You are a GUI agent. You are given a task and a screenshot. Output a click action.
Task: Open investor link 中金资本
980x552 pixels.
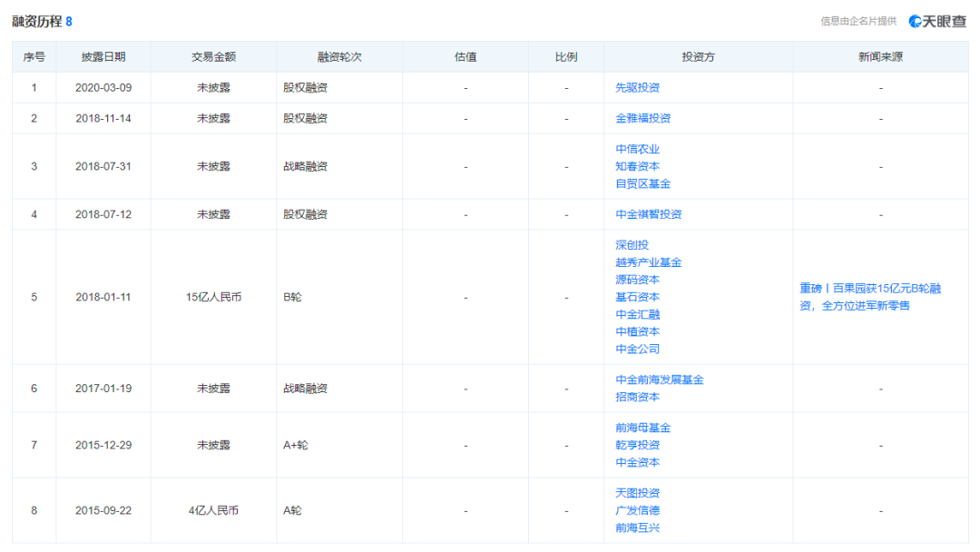click(x=638, y=463)
